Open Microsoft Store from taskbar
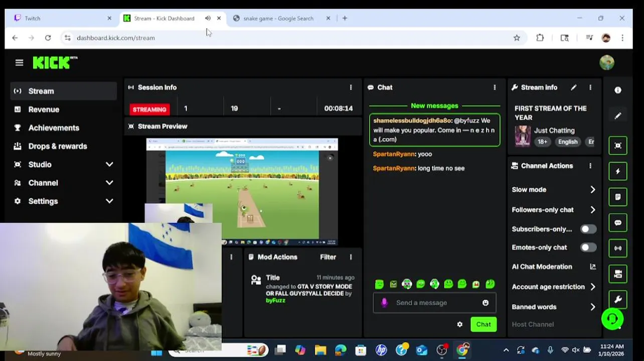 [361, 350]
